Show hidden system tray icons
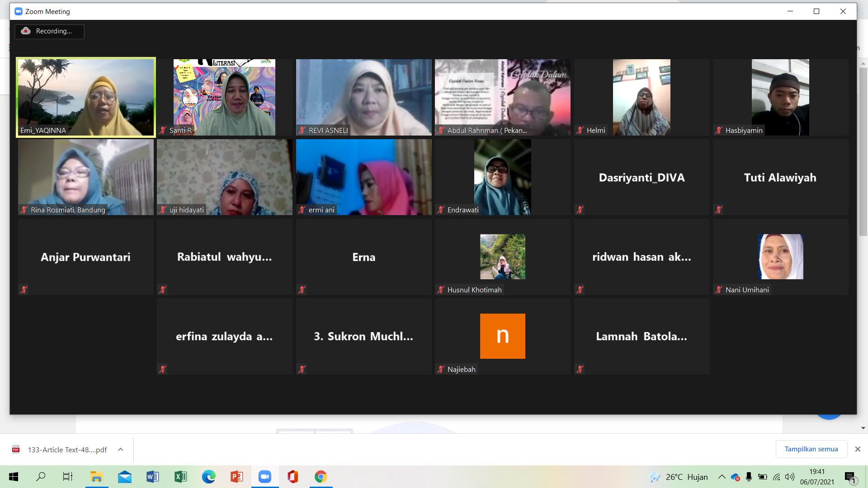Screen dimensions: 868x488 pyautogui.click(x=722, y=477)
